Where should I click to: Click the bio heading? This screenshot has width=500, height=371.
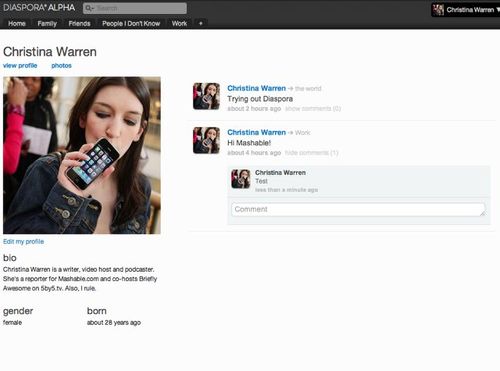(10, 258)
